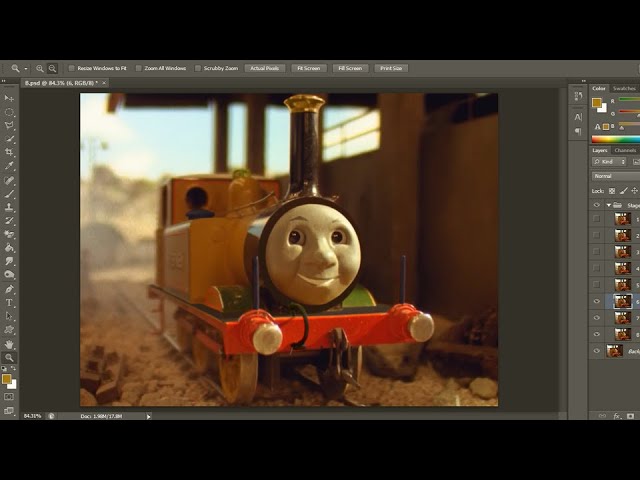This screenshot has width=640, height=480.
Task: Select the Eyedropper tool
Action: pyautogui.click(x=9, y=166)
